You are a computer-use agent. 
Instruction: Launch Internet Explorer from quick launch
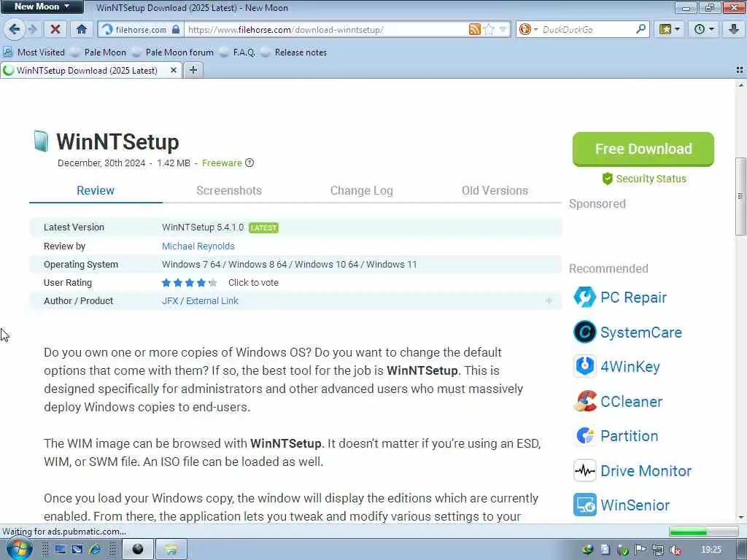95,550
